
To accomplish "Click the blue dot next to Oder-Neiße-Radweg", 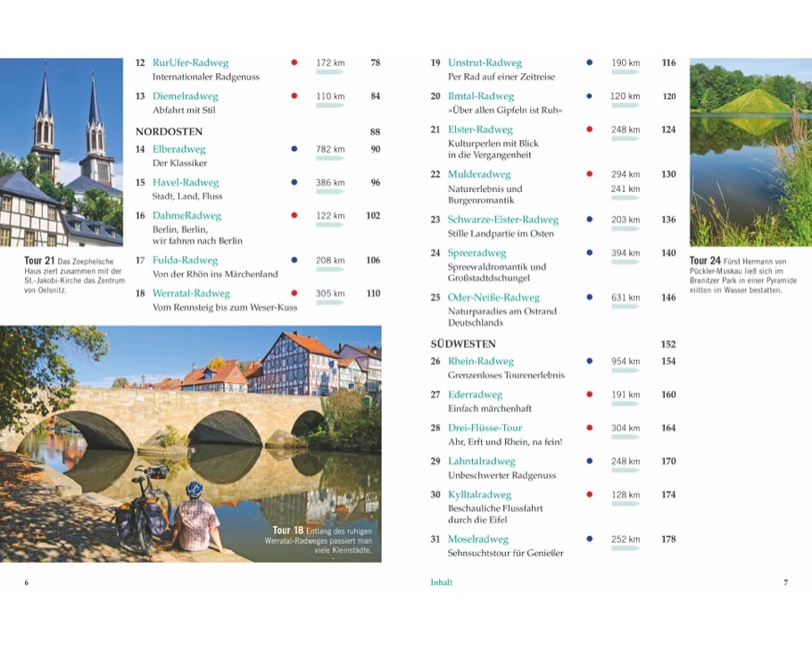I will coord(589,297).
